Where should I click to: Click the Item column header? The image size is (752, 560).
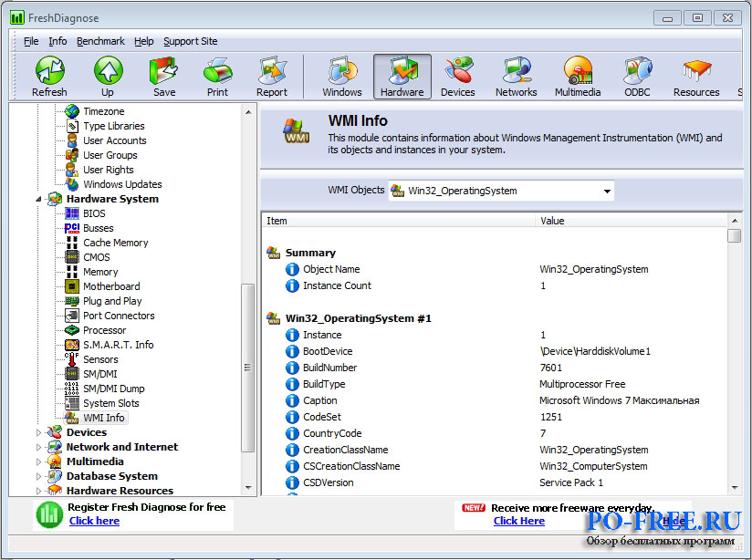(399, 221)
